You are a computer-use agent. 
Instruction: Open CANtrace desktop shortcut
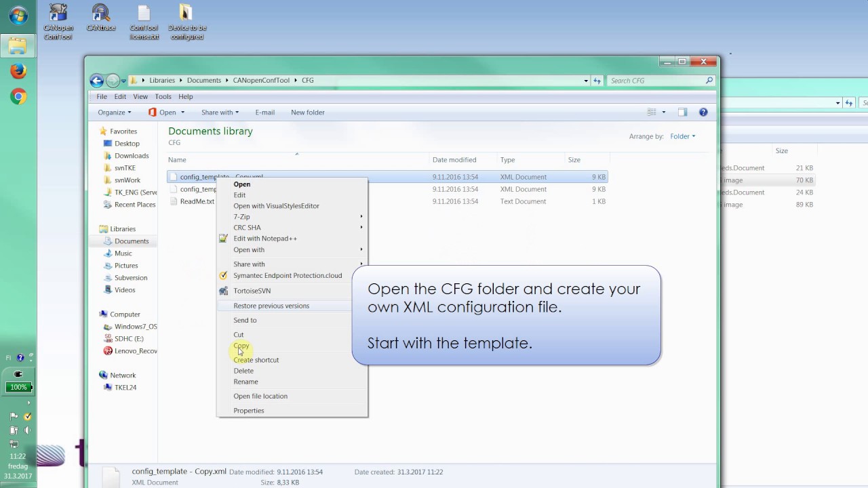coord(101,18)
